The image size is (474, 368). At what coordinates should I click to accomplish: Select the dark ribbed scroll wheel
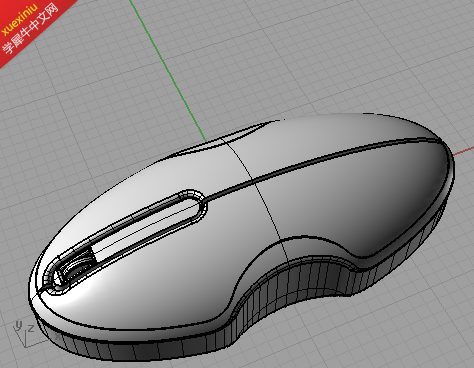pos(76,267)
